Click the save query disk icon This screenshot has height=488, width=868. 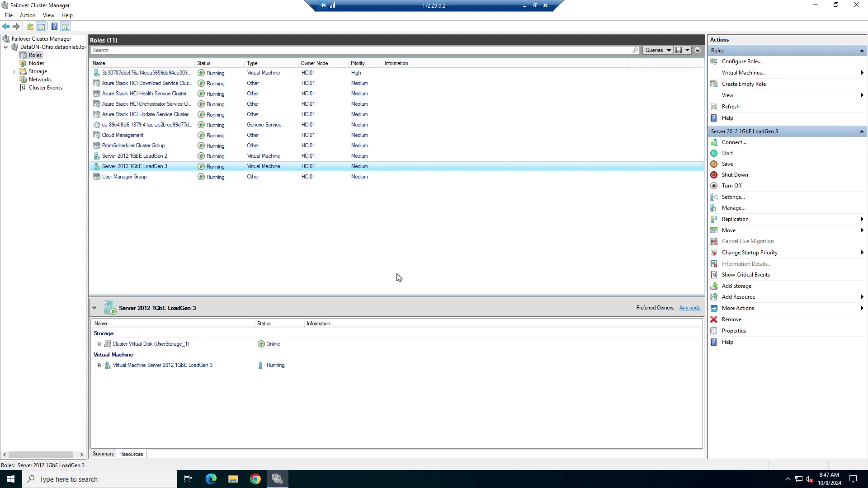pyautogui.click(x=679, y=50)
